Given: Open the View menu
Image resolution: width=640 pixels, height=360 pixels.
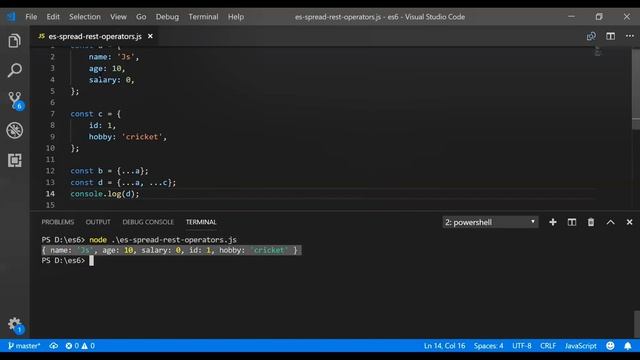Looking at the screenshot, I should tap(118, 17).
